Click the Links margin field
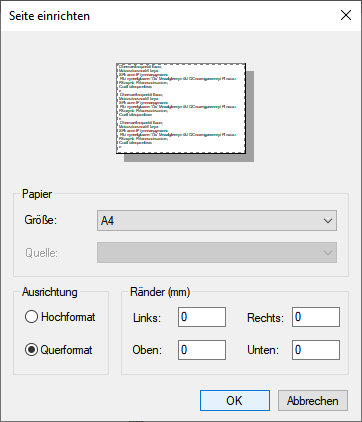This screenshot has height=422, width=362. pos(202,317)
